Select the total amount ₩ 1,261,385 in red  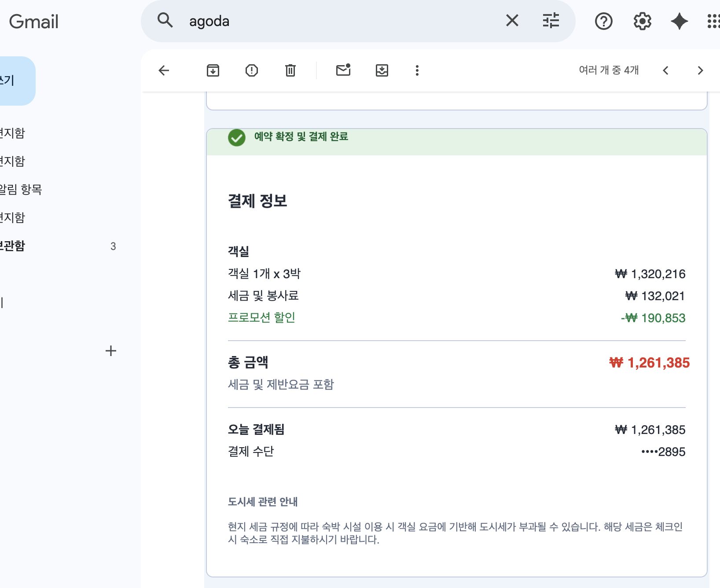pyautogui.click(x=649, y=363)
